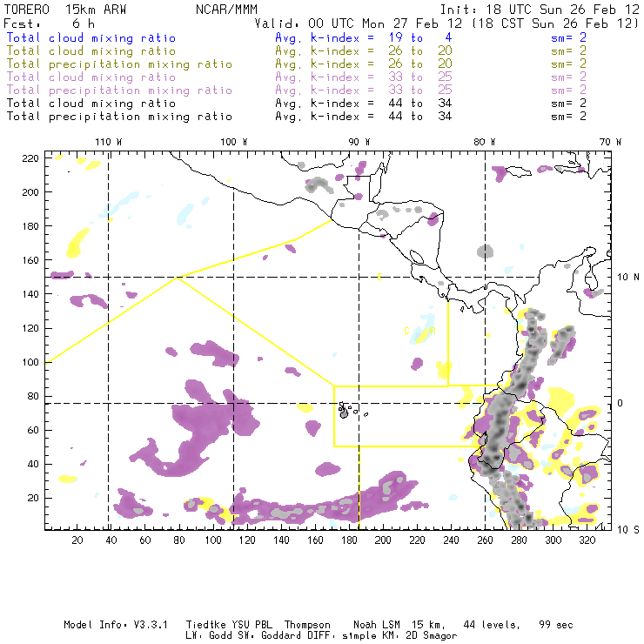Select the "220" value on the vertical axis
This screenshot has height=644, width=644.
point(30,158)
